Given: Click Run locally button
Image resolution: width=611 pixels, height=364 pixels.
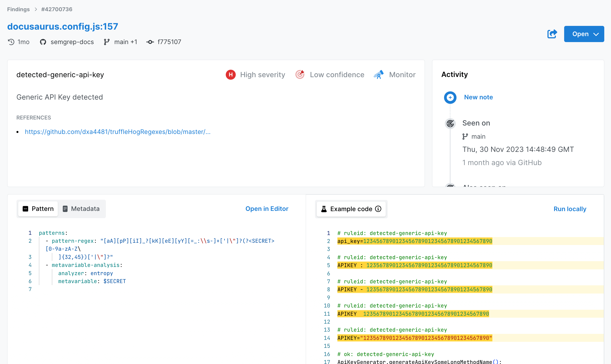Looking at the screenshot, I should (x=570, y=209).
